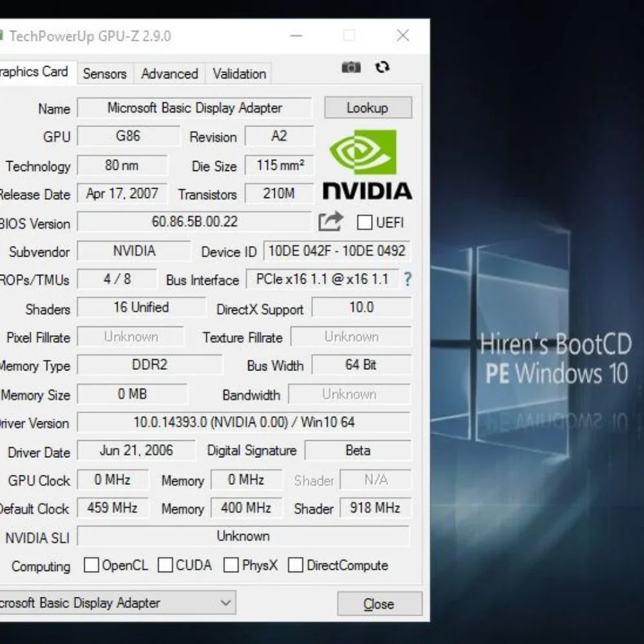Click the Subvendor value NVIDIA
The height and width of the screenshot is (644, 644).
click(x=134, y=251)
